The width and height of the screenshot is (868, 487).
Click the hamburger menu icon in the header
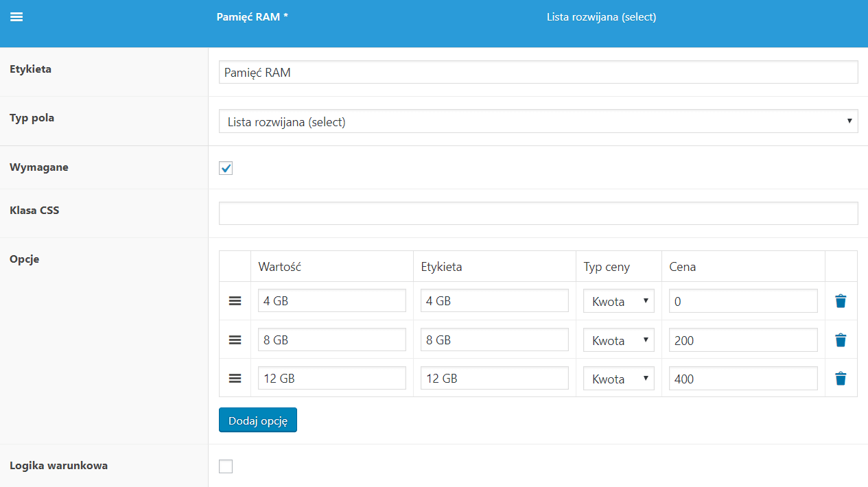pos(16,17)
